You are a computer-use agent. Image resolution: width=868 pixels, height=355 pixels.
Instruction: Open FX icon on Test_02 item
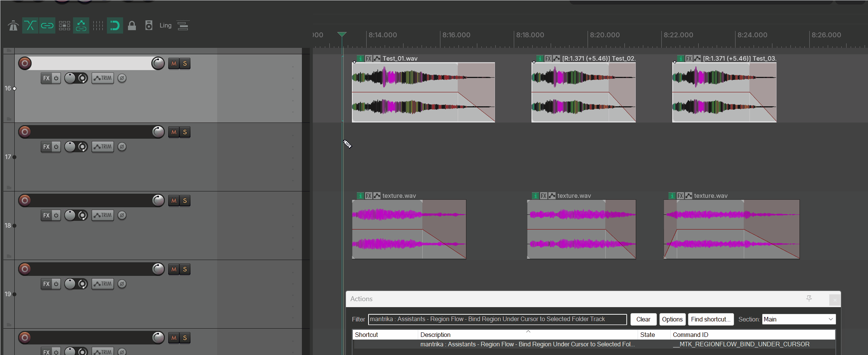[548, 58]
